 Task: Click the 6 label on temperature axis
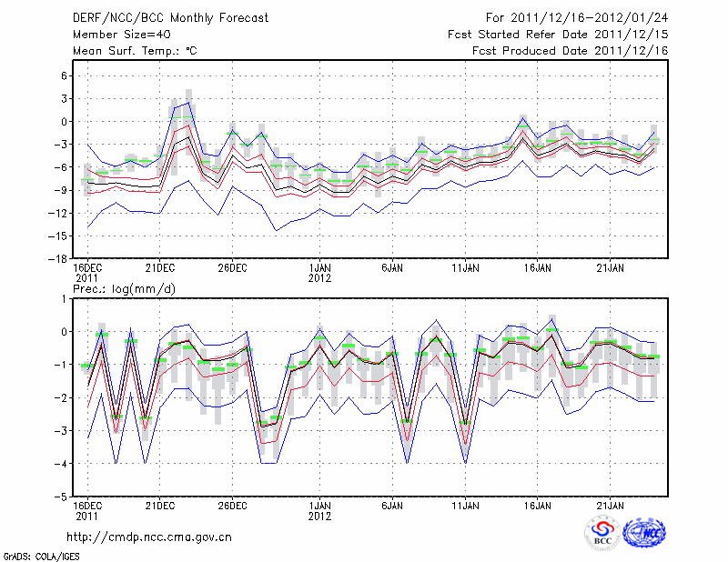(63, 76)
